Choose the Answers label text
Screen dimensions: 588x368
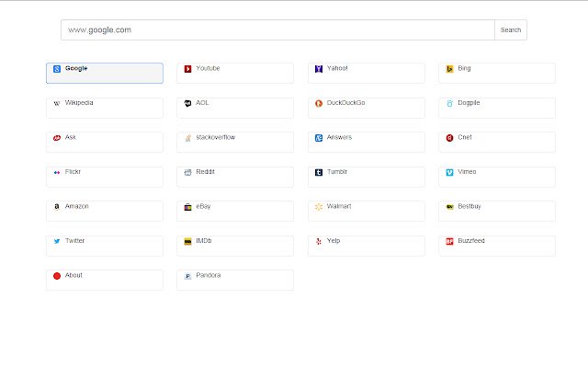[x=339, y=137]
